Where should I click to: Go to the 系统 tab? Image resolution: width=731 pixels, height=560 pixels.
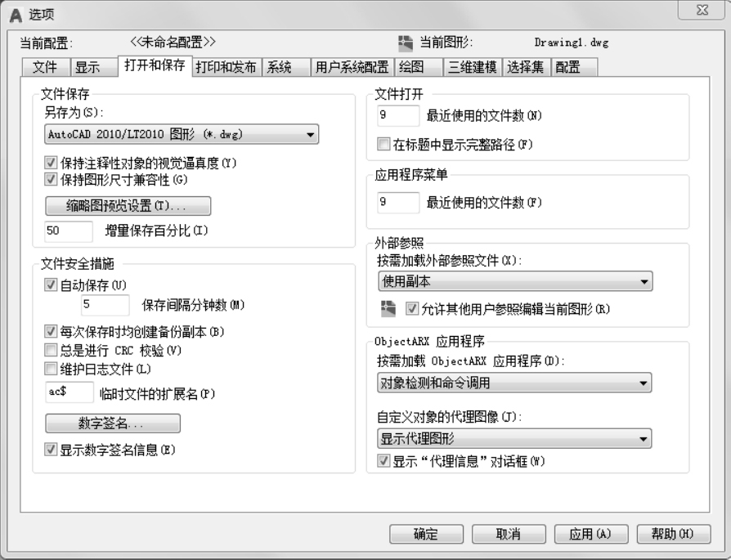pos(286,67)
